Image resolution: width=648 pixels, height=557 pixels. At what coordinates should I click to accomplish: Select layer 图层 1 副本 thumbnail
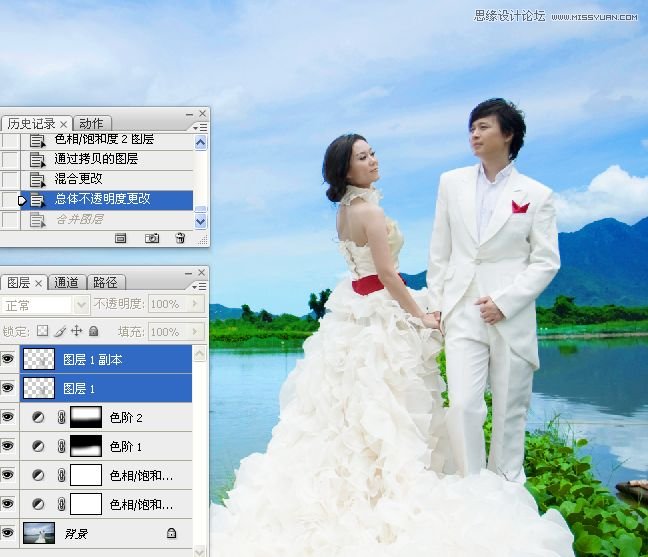(39, 359)
